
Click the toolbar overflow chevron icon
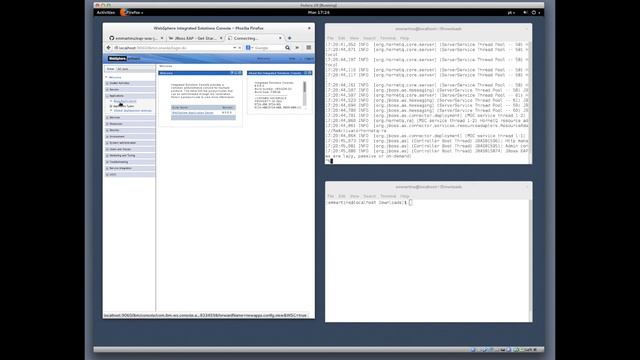coord(297,48)
